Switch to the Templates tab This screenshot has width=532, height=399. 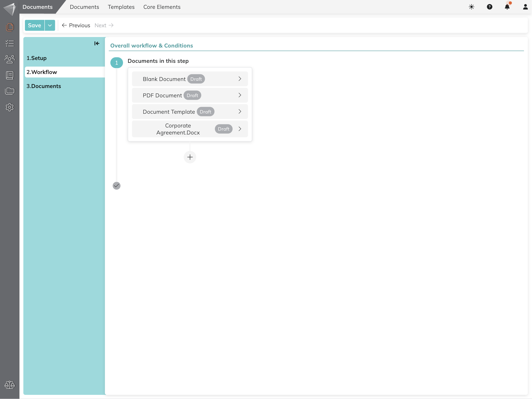pos(121,7)
